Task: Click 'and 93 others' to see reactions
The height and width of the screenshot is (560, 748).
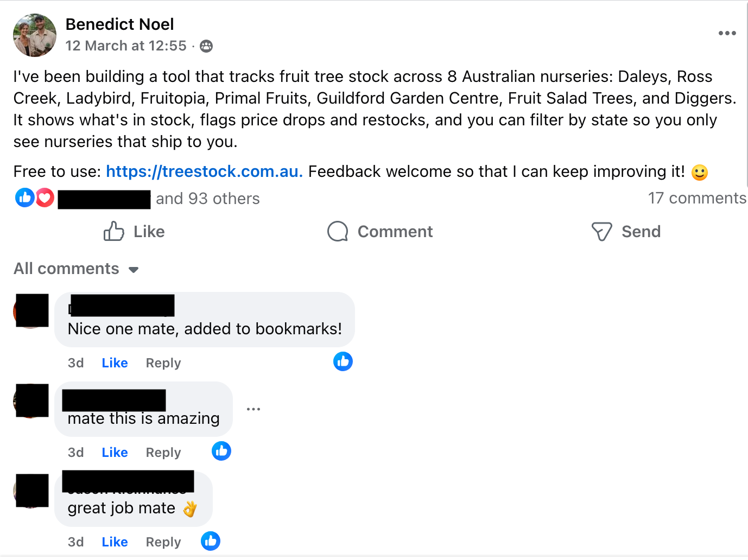Action: (x=207, y=199)
